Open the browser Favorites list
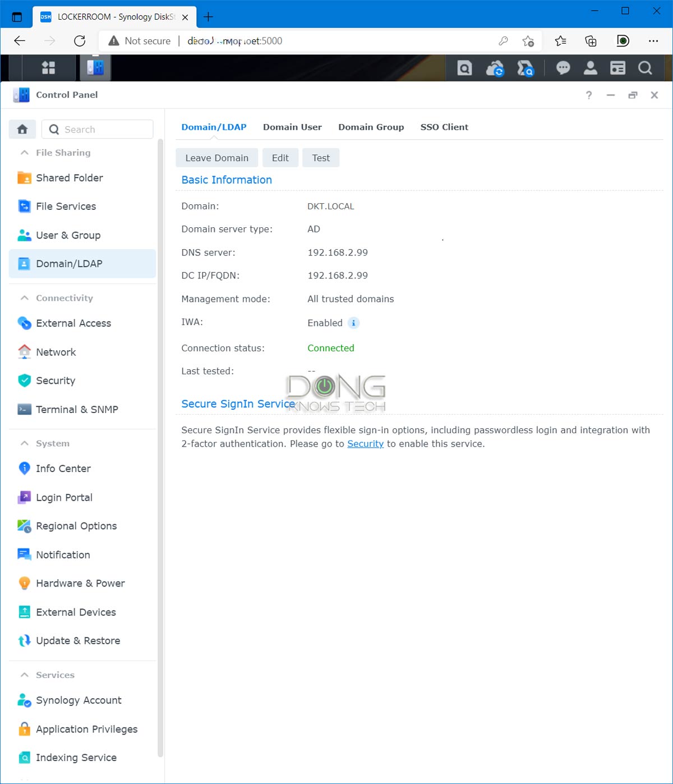Viewport: 673px width, 784px height. 560,41
